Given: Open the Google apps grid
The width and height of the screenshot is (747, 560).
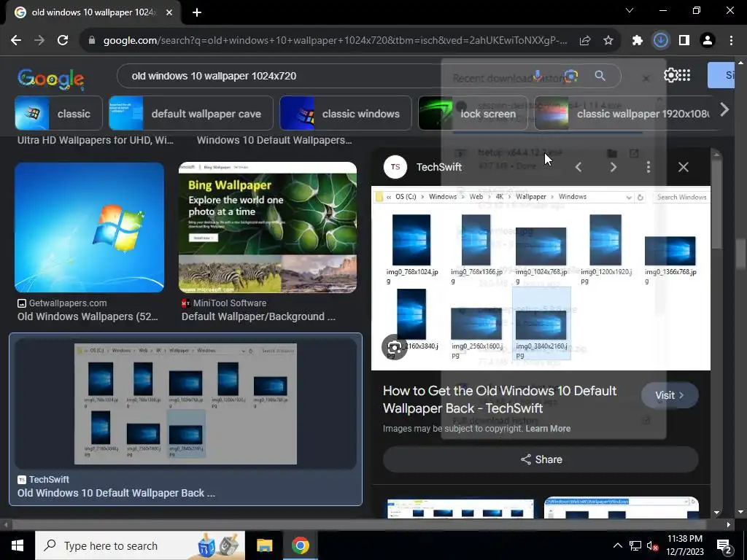Looking at the screenshot, I should pos(684,75).
